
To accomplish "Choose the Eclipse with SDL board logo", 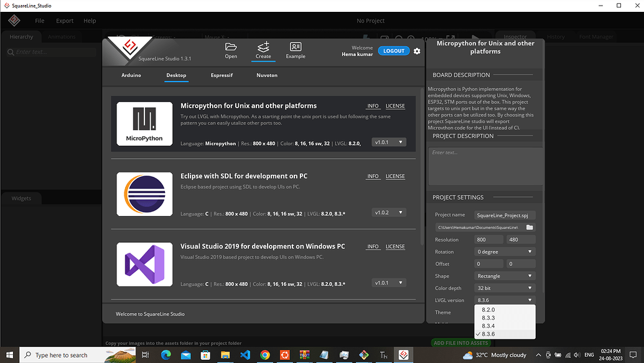I will (x=144, y=194).
